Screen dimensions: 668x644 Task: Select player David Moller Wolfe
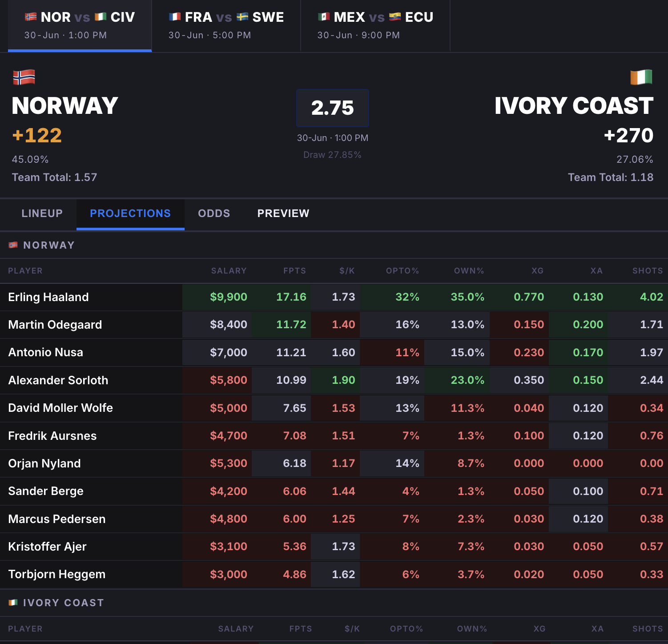(x=60, y=408)
